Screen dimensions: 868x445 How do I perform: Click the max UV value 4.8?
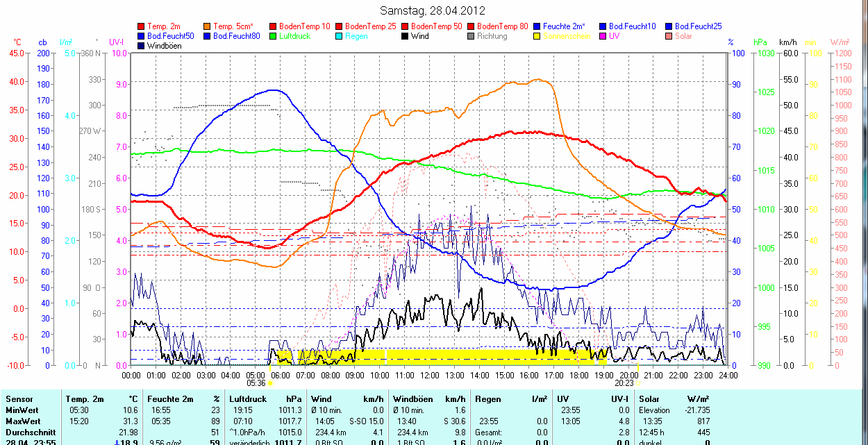pyautogui.click(x=625, y=421)
